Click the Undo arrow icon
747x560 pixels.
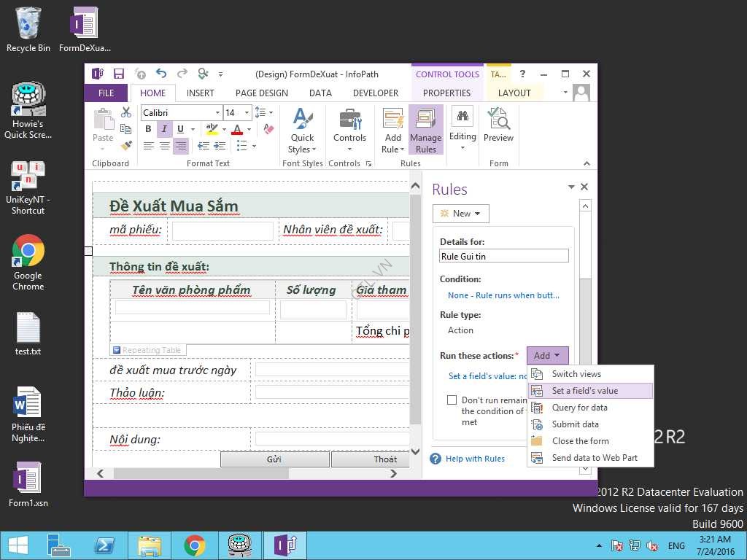coord(161,74)
